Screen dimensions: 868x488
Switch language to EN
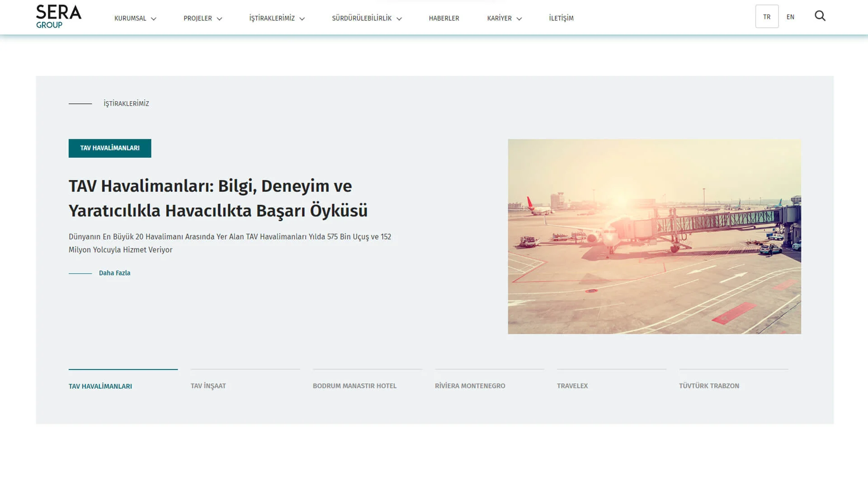[x=790, y=17]
